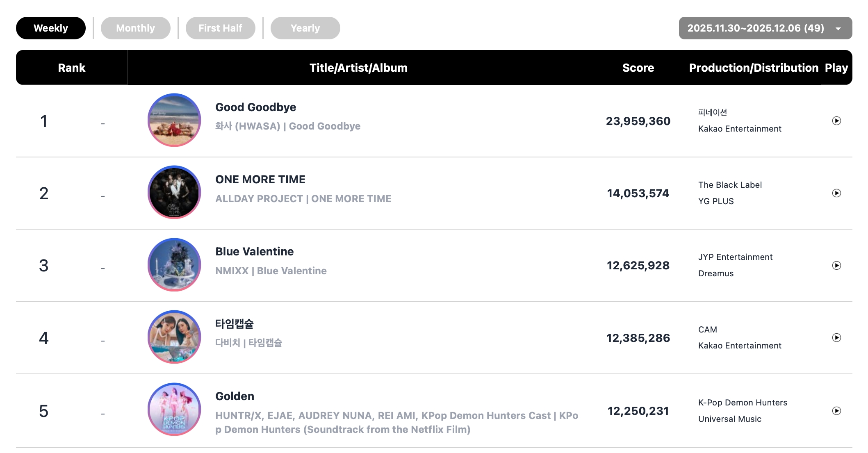Switch to the Monthly chart tab

(135, 28)
